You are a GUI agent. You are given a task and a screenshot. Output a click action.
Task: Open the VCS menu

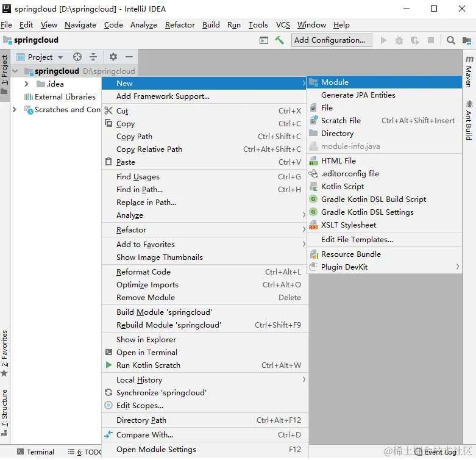click(x=283, y=24)
